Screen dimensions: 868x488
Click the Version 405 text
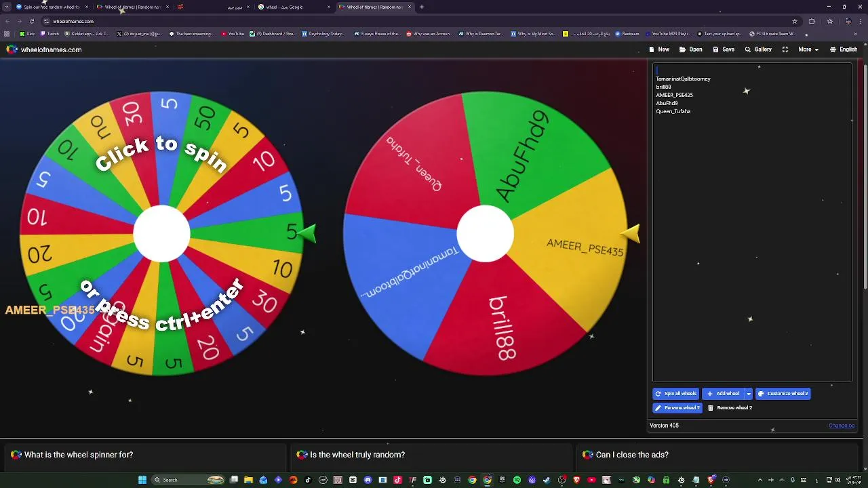[664, 426]
